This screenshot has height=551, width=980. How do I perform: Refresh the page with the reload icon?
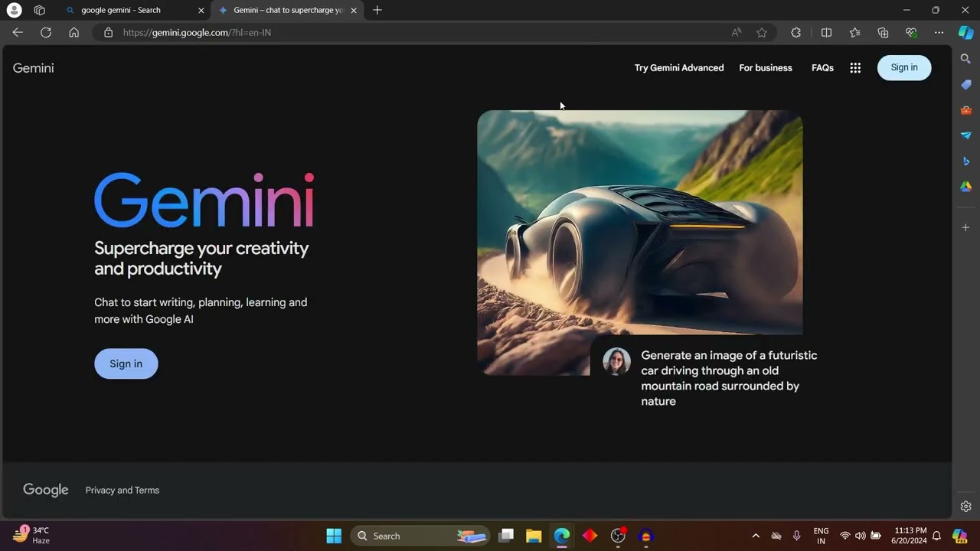tap(46, 32)
